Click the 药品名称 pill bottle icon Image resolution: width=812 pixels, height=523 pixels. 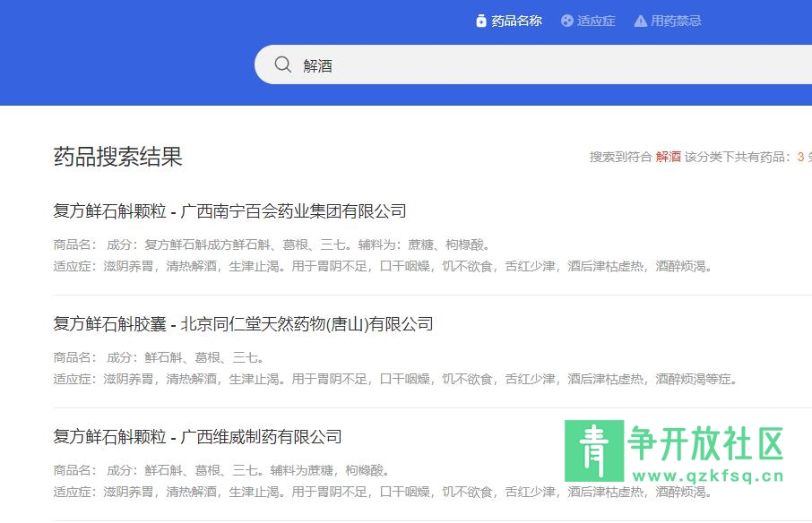[x=481, y=21]
